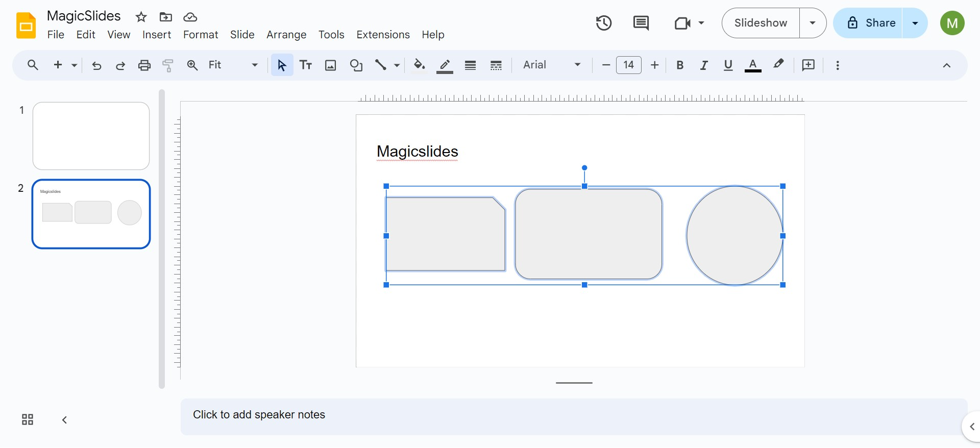Select the Text box tool

(306, 65)
